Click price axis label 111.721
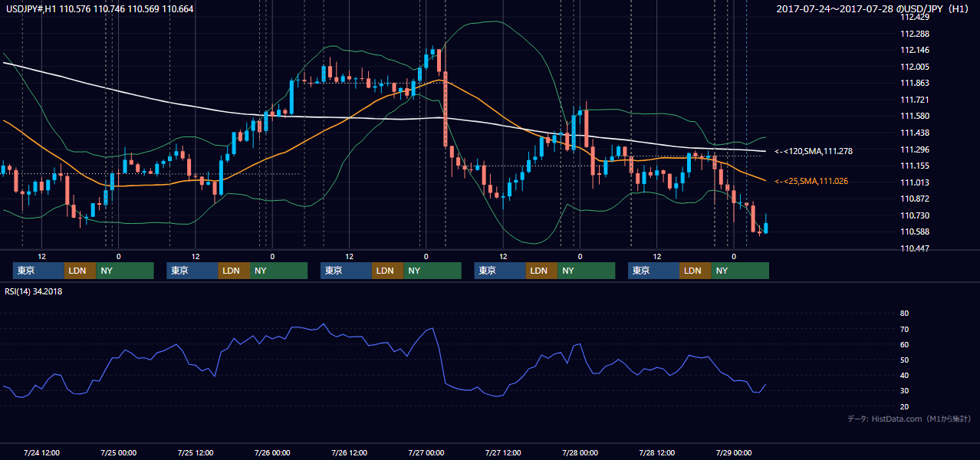The width and height of the screenshot is (980, 460). [x=916, y=100]
